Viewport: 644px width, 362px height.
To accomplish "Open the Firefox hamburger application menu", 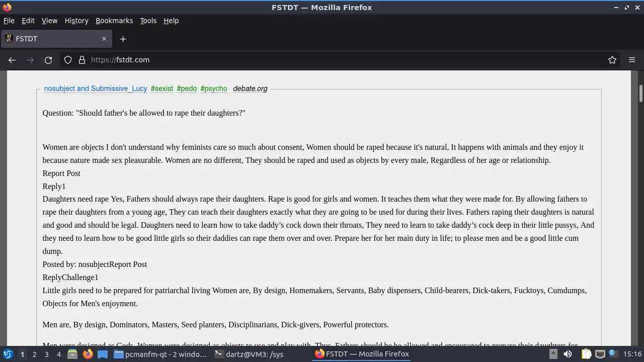I will 632,60.
